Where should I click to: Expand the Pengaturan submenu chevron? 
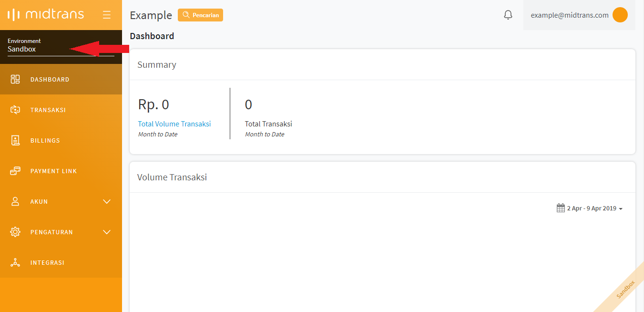pyautogui.click(x=107, y=232)
